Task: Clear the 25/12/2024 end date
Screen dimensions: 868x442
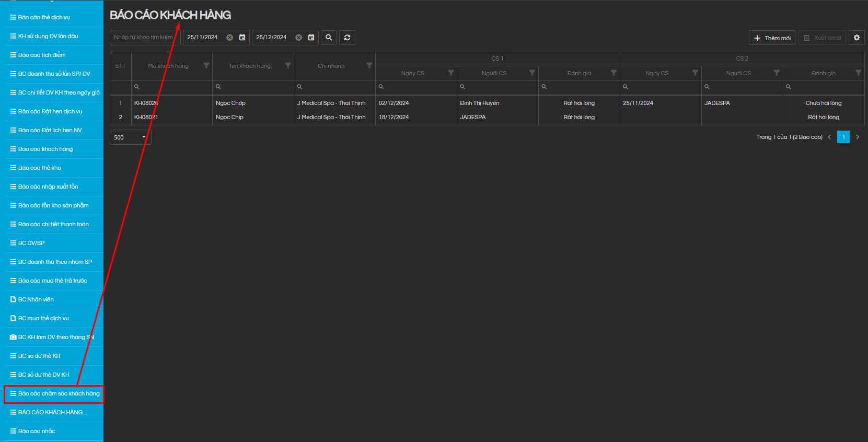Action: pos(298,38)
